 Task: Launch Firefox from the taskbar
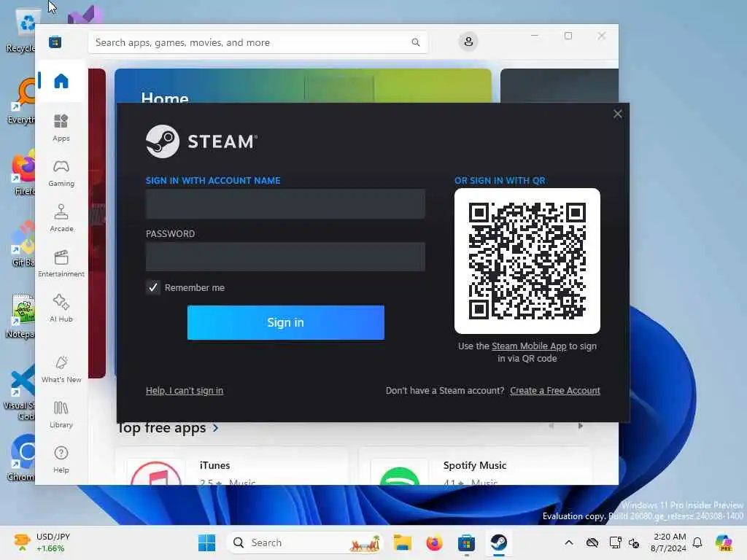(434, 542)
